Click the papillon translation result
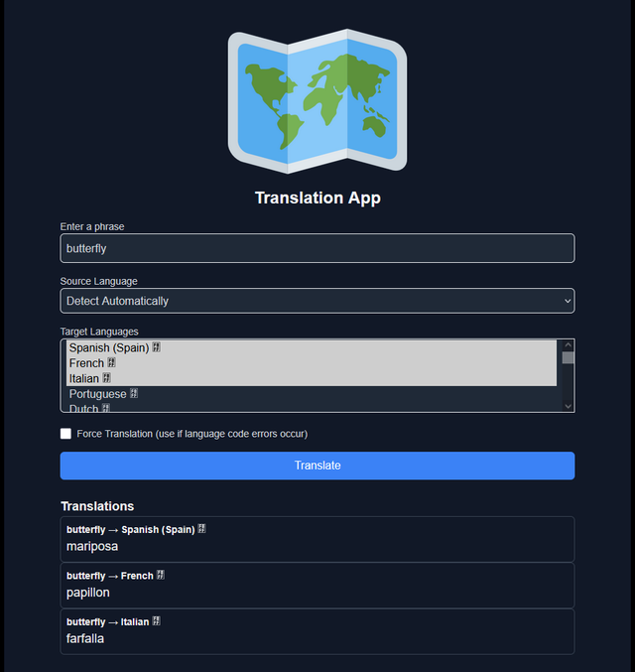Screen dimensions: 635x672 pos(88,593)
